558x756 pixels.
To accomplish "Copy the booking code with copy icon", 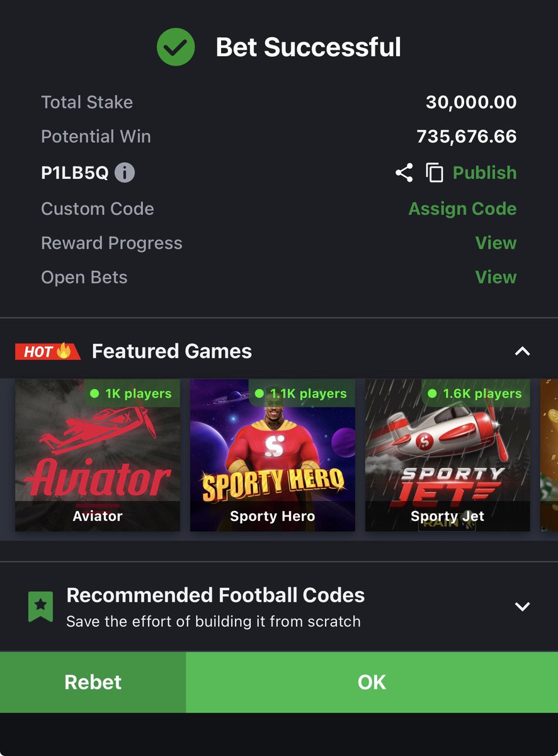I will [x=435, y=173].
